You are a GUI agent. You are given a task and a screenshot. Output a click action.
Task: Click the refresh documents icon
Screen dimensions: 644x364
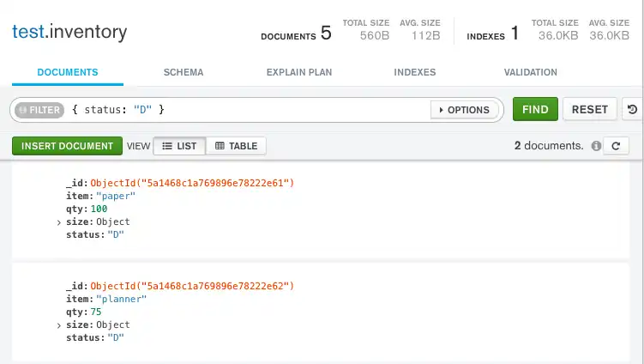coord(616,146)
